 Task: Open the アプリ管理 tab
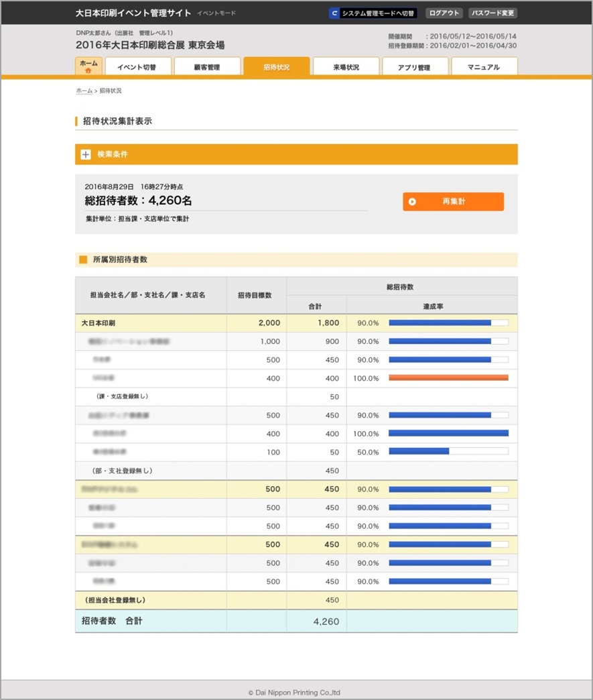[413, 67]
